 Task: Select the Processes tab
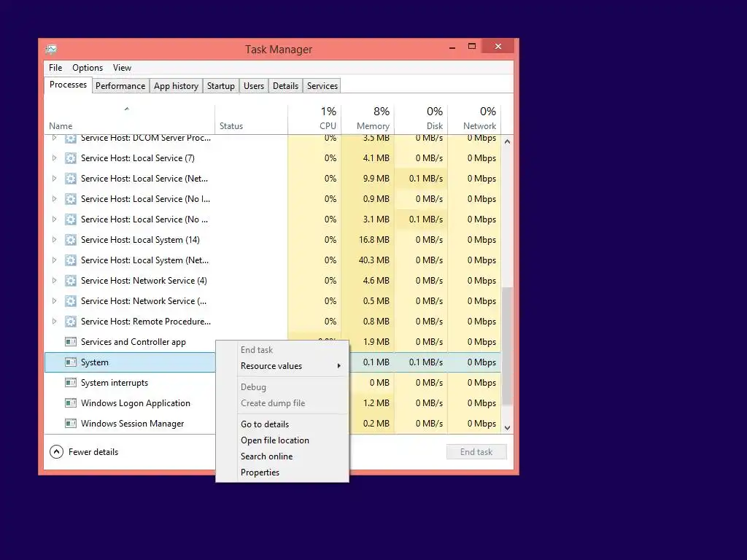tap(68, 85)
